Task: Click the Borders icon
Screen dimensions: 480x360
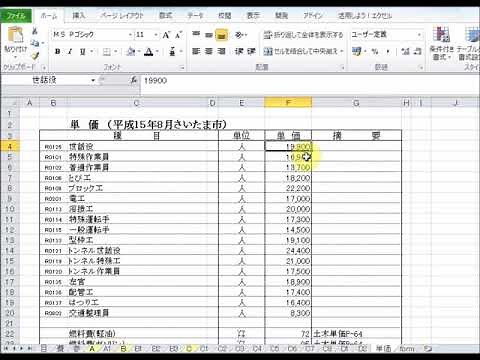Action: pos(106,52)
